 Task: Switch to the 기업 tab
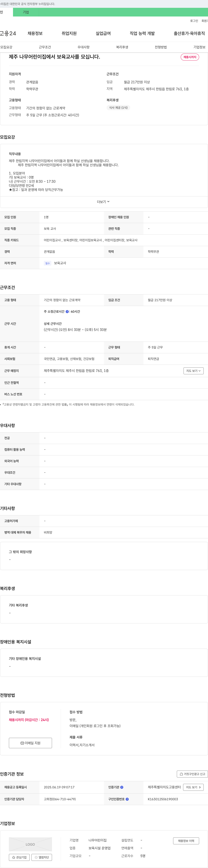pos(26,12)
